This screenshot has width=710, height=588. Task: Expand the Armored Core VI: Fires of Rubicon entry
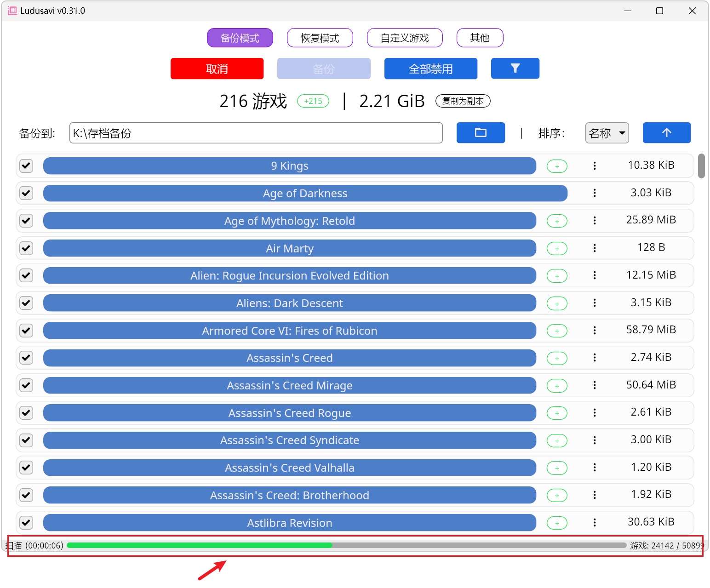[290, 331]
